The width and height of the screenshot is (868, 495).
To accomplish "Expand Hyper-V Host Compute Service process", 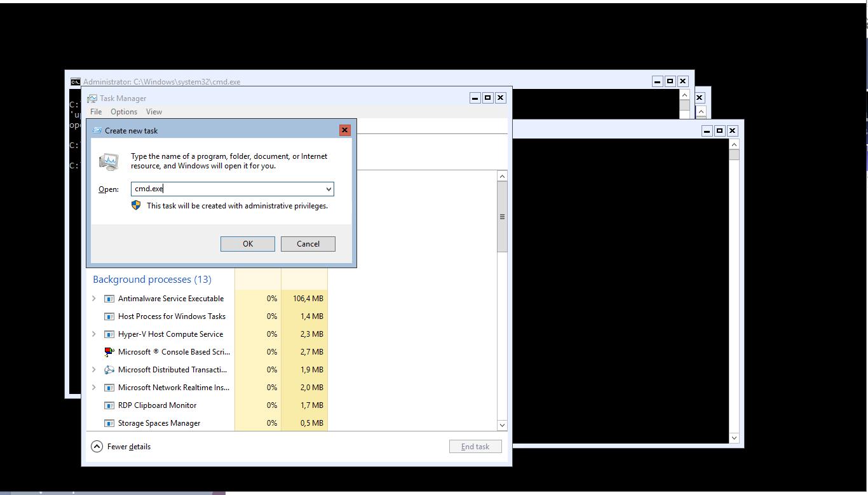I will tap(94, 334).
